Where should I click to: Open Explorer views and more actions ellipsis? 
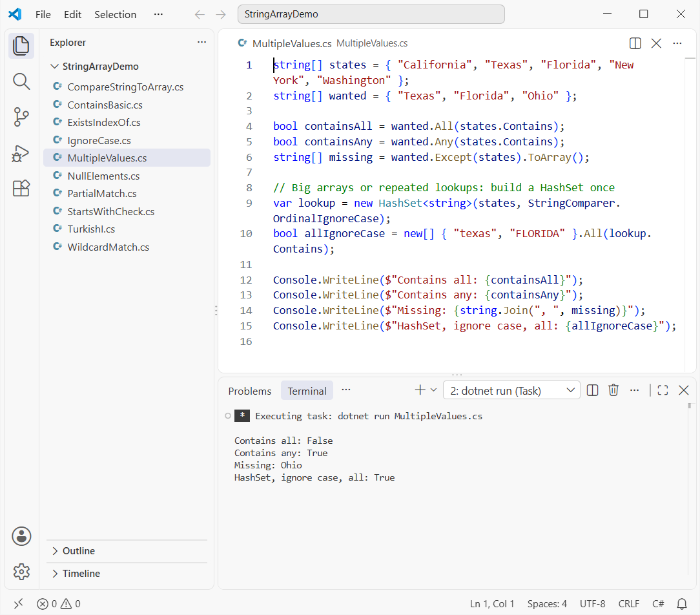click(201, 43)
